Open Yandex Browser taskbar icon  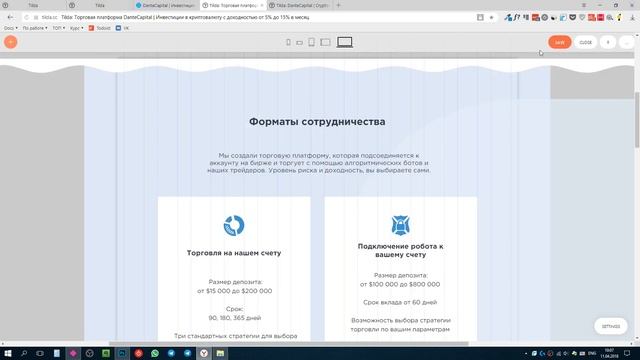(204, 353)
